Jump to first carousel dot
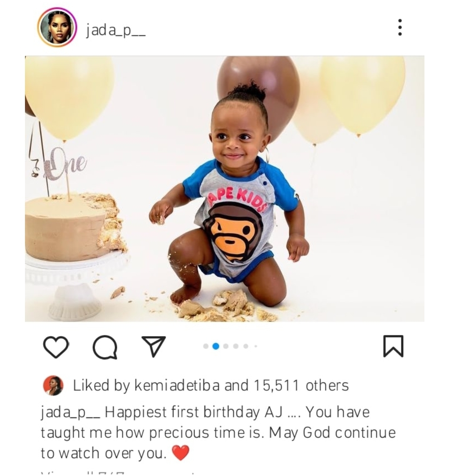This screenshot has height=476, width=449. (x=206, y=346)
